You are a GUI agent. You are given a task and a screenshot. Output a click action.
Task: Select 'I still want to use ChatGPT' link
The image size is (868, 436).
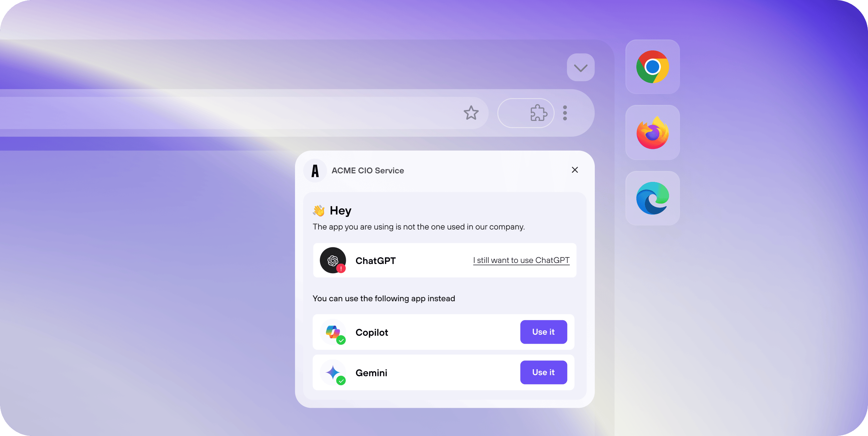point(521,260)
